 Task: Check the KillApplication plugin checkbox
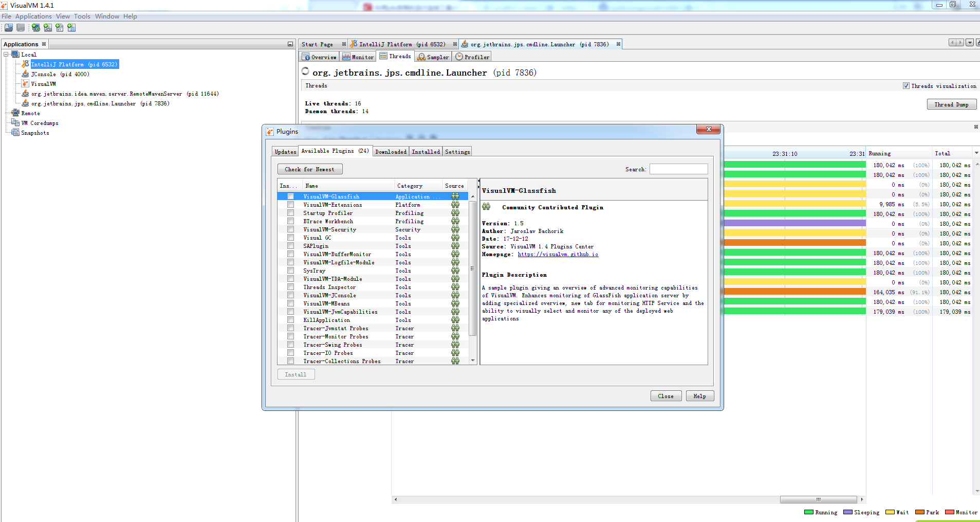pos(291,320)
